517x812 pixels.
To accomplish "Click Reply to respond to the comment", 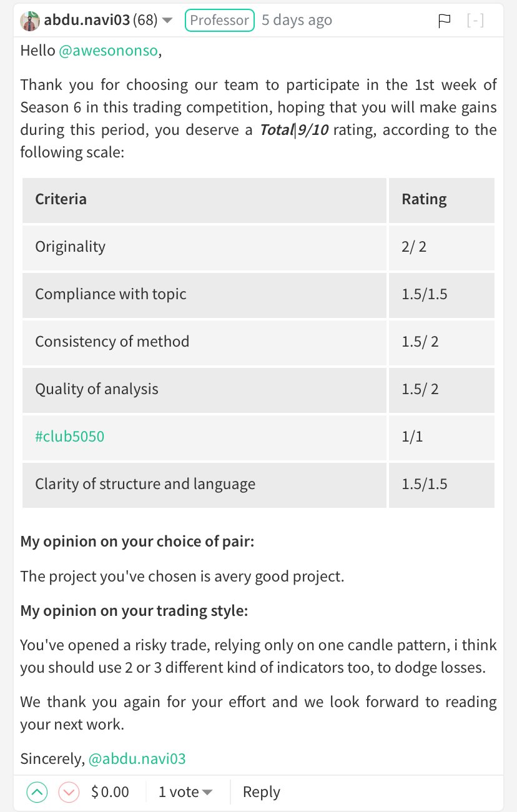I will [261, 793].
